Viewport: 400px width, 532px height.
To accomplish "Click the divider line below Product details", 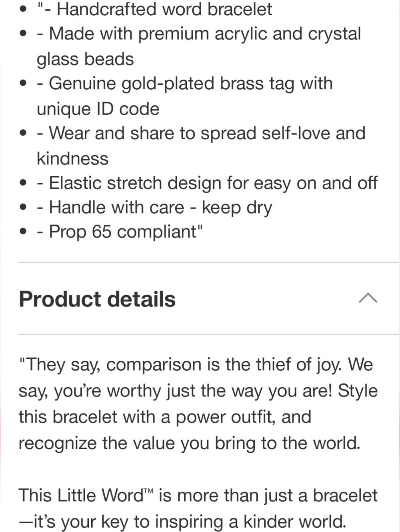I will pyautogui.click(x=208, y=334).
